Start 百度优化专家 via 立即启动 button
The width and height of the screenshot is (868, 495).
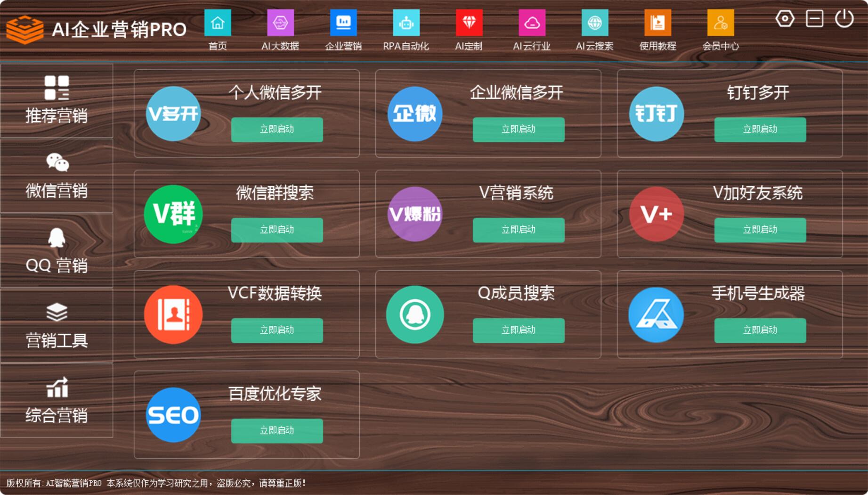coord(277,431)
